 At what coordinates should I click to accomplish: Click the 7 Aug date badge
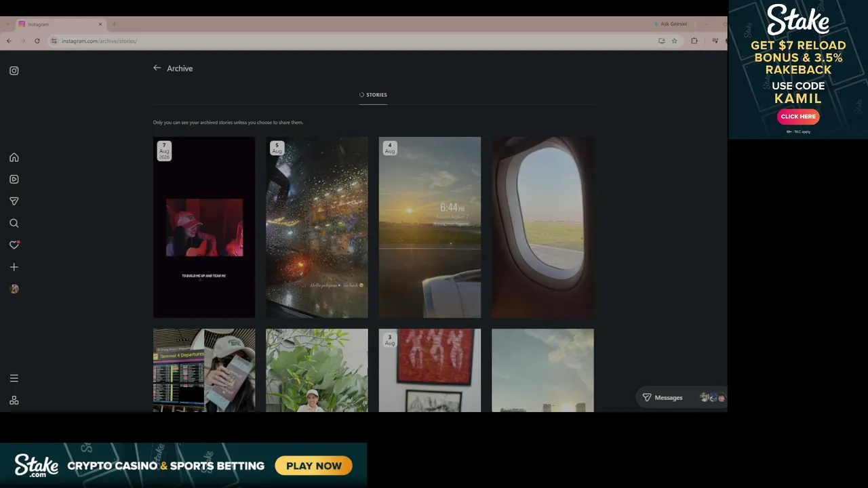[164, 150]
